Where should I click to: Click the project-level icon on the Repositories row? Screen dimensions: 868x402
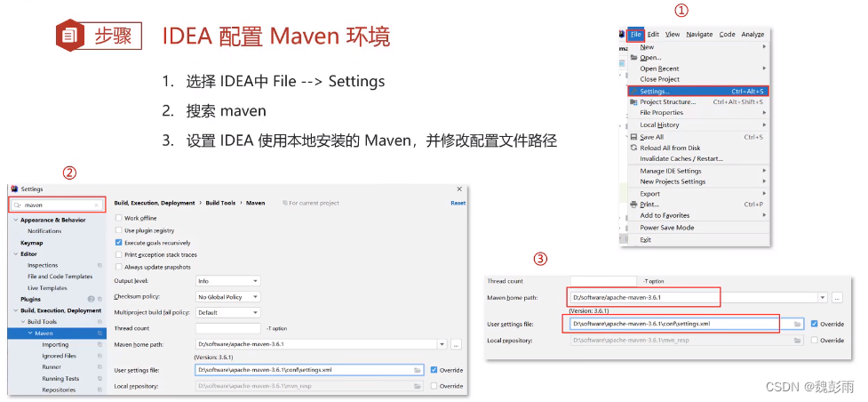tap(100, 390)
